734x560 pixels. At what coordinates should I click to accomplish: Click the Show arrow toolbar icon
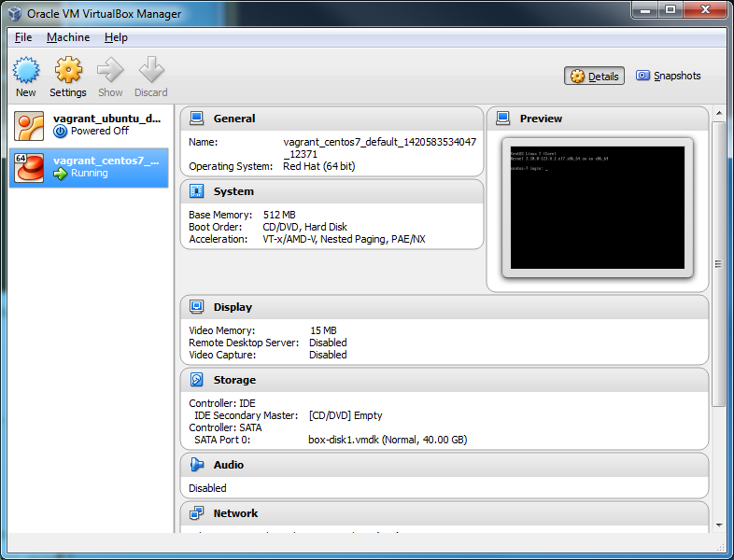click(x=110, y=71)
